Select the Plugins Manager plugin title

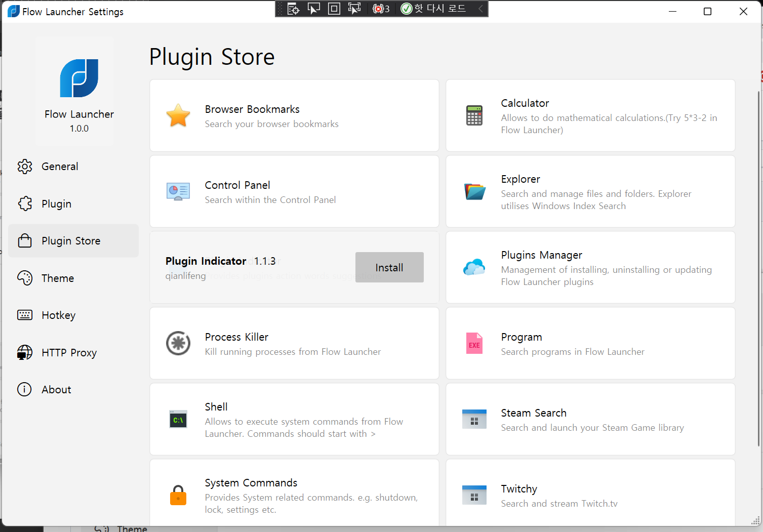point(542,255)
